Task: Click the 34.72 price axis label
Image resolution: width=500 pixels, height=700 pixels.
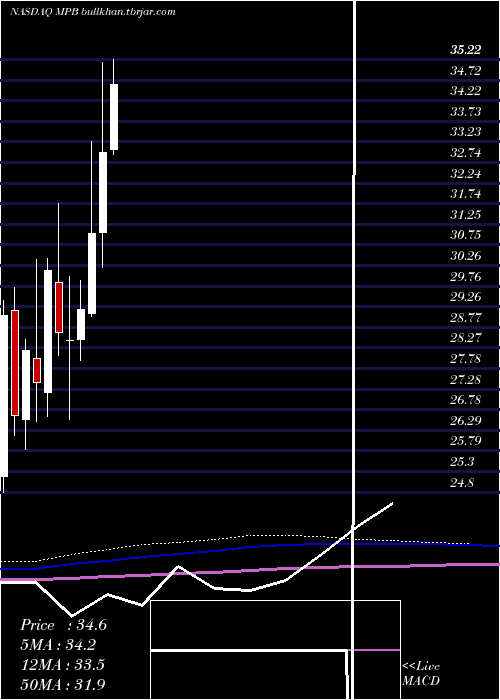Action: 465,70
